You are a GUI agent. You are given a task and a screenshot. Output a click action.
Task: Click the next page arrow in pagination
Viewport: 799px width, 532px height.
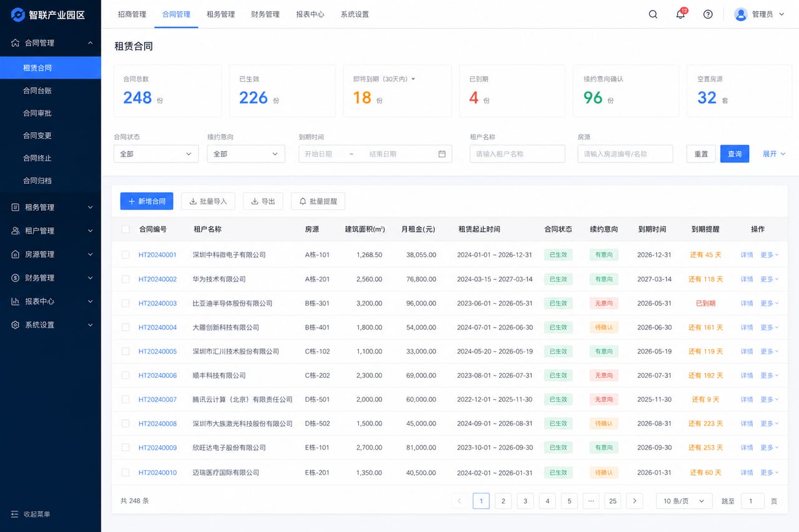635,501
